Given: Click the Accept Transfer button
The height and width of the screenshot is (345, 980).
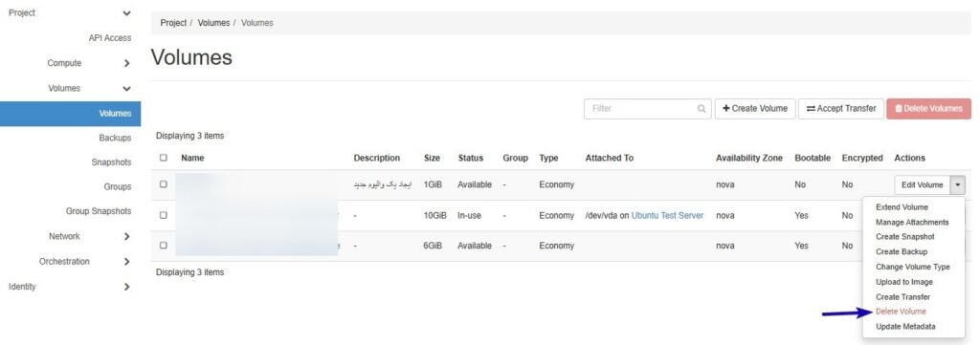Looking at the screenshot, I should (841, 109).
